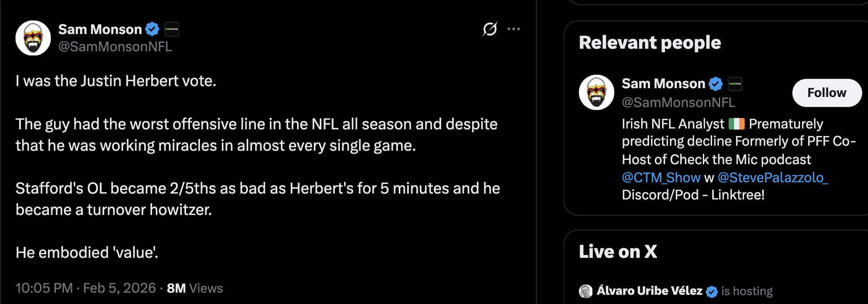Viewport: 868px width, 304px height.
Task: Open the @CTM_Show mention link
Action: coord(661,178)
